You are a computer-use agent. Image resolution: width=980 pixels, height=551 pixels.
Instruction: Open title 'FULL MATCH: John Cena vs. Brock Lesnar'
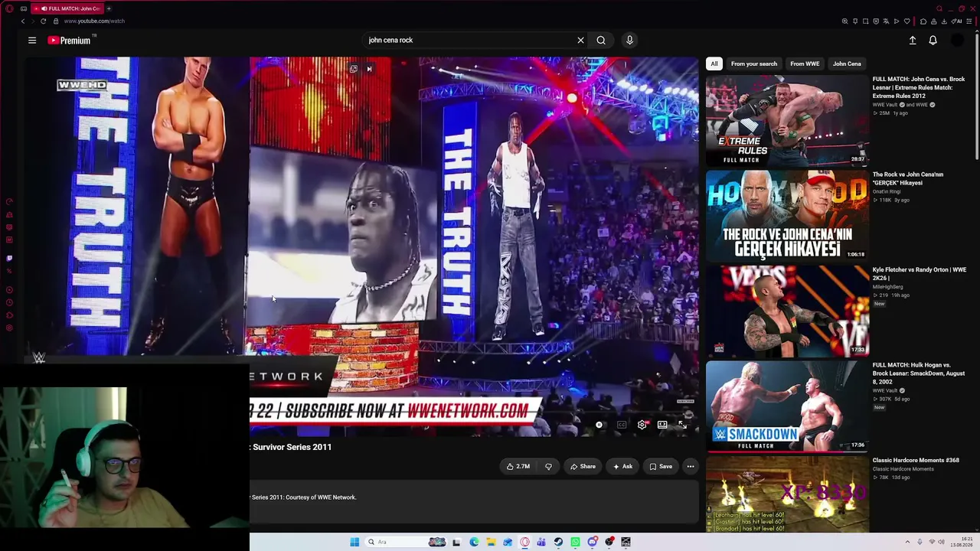click(919, 87)
